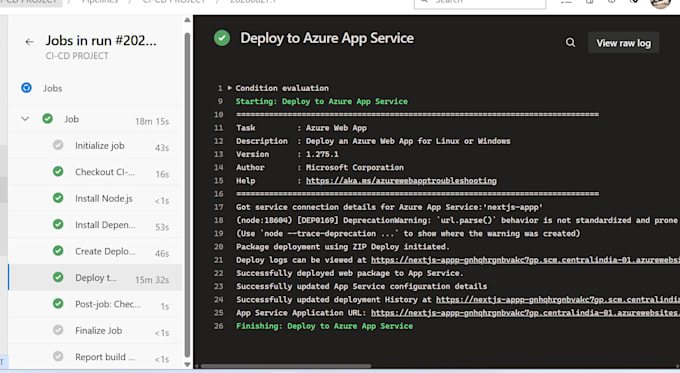
Task: Click the 'Task : Azure Web App' log line
Action: (x=301, y=128)
